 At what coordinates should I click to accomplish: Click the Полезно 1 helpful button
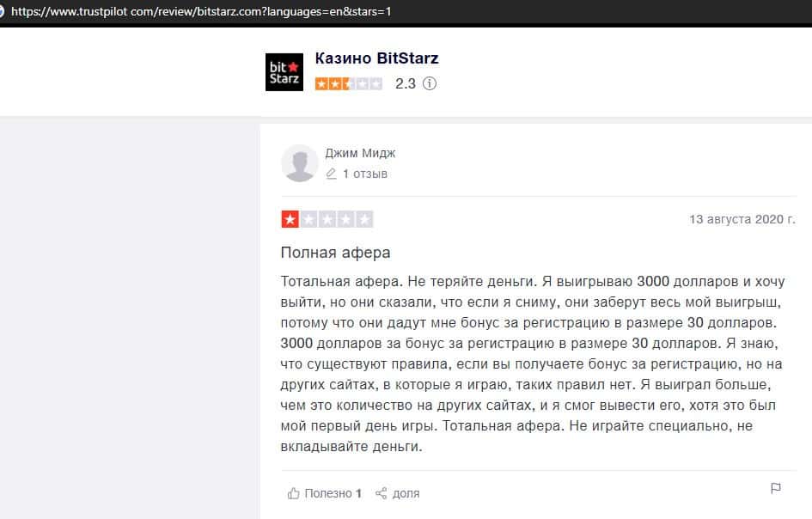tap(325, 493)
